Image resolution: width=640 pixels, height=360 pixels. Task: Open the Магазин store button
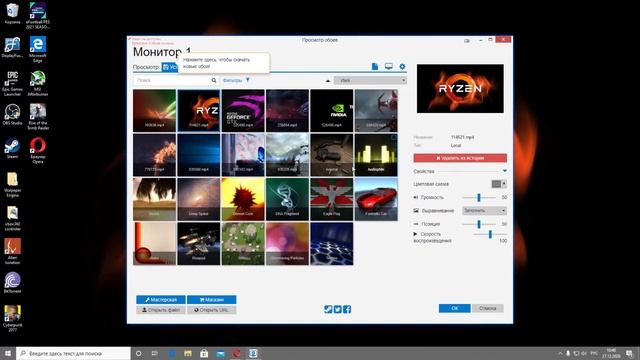[x=211, y=300]
